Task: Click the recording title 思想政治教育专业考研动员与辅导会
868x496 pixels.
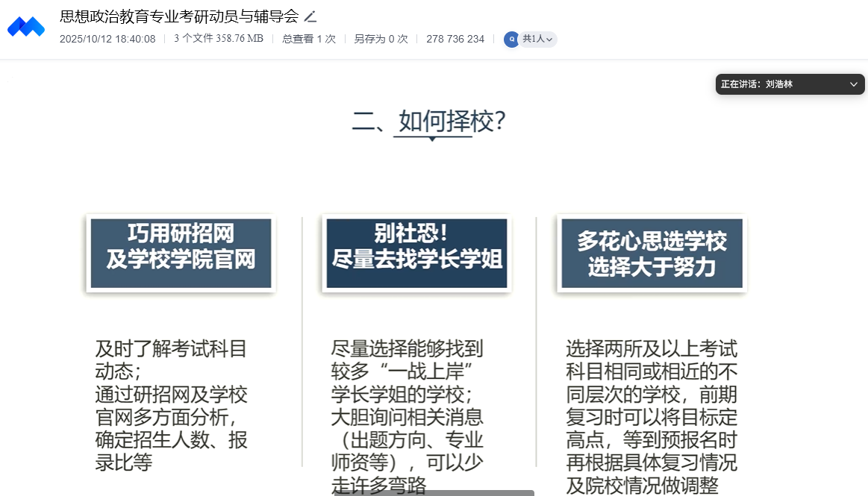Action: [x=179, y=16]
